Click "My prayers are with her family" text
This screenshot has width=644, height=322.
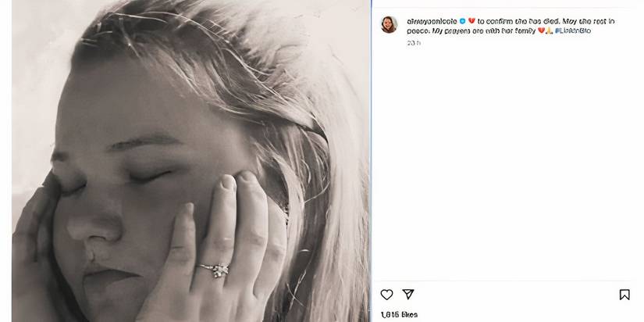click(482, 31)
